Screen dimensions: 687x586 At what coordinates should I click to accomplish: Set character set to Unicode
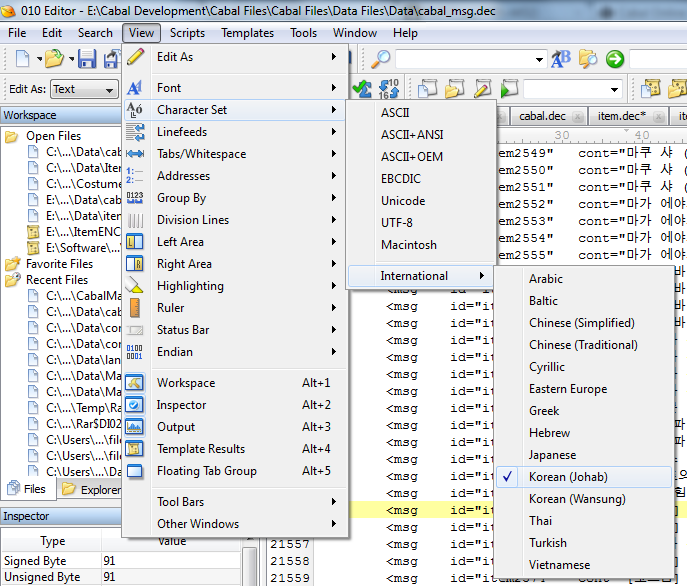click(x=421, y=201)
